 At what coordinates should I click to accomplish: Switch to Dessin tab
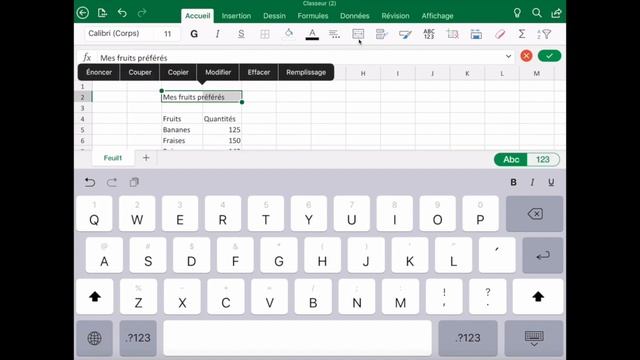[274, 16]
